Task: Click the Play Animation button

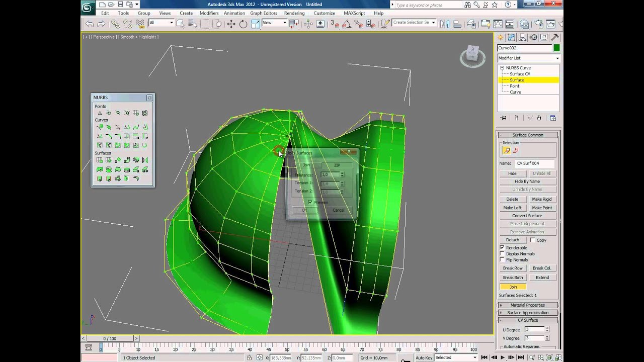Action: point(503,357)
